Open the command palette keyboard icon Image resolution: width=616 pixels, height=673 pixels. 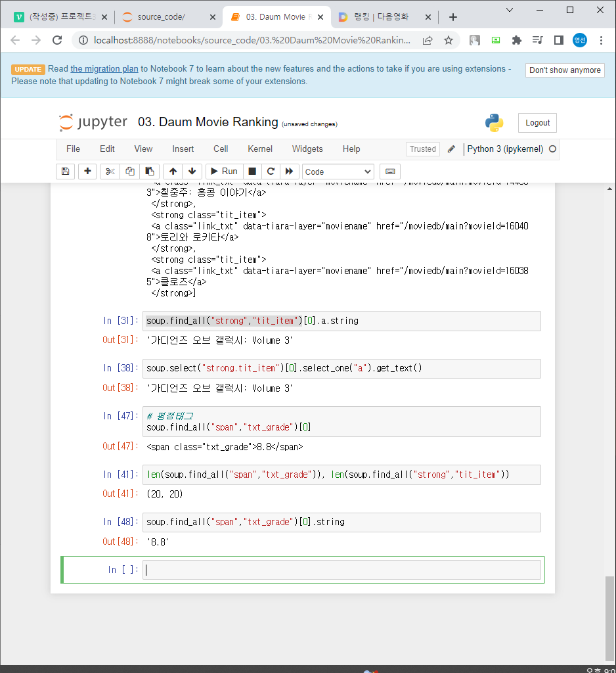click(390, 172)
